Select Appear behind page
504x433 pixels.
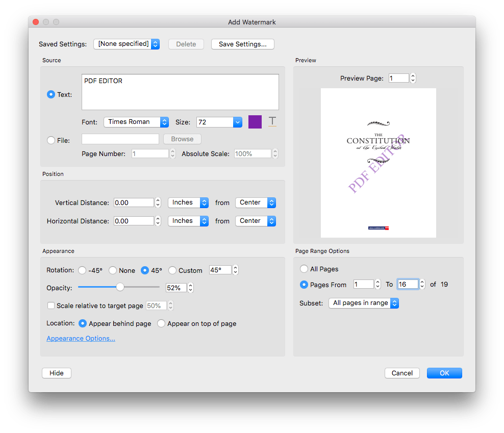pos(83,323)
